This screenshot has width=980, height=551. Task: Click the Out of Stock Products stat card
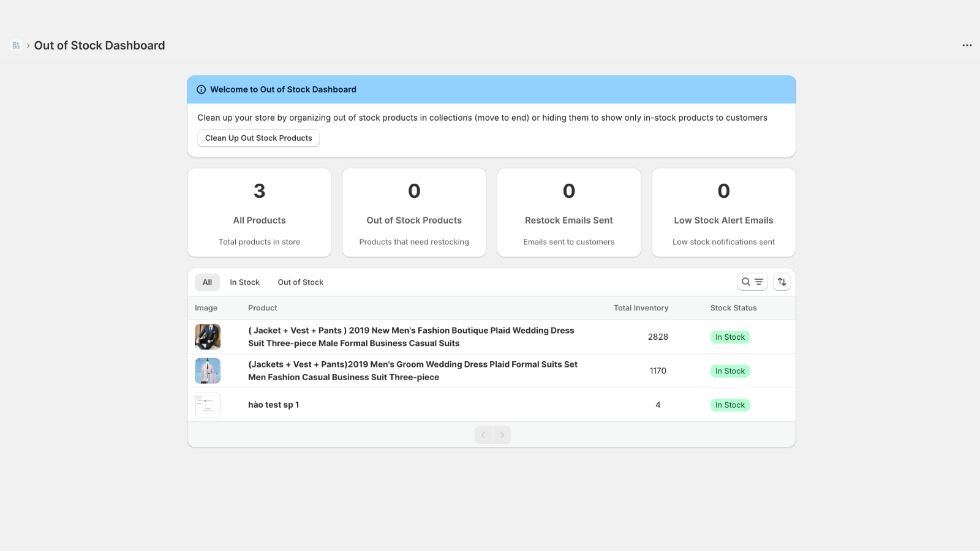[x=414, y=213]
